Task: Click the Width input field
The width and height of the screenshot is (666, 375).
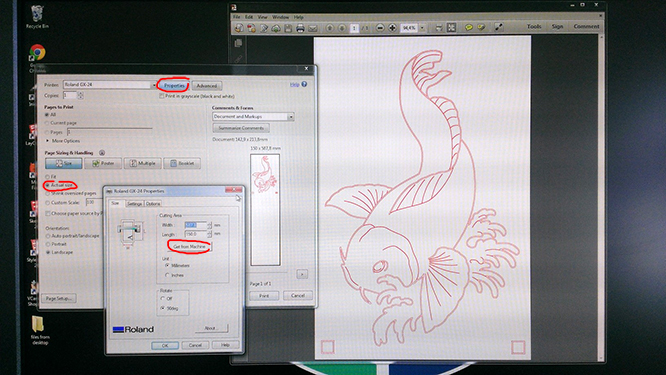Action: [195, 225]
